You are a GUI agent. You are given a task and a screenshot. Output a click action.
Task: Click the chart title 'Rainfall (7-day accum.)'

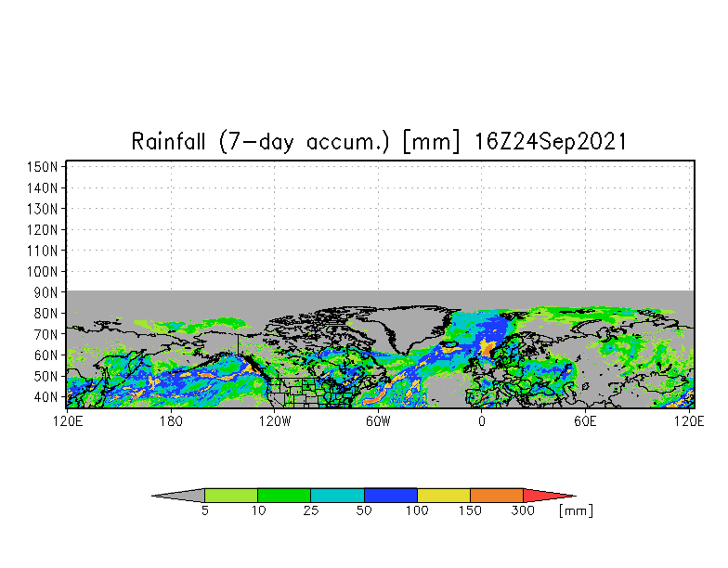coord(260,141)
